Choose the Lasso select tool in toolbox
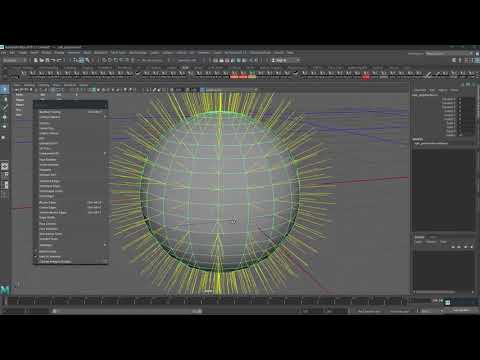 (4, 99)
